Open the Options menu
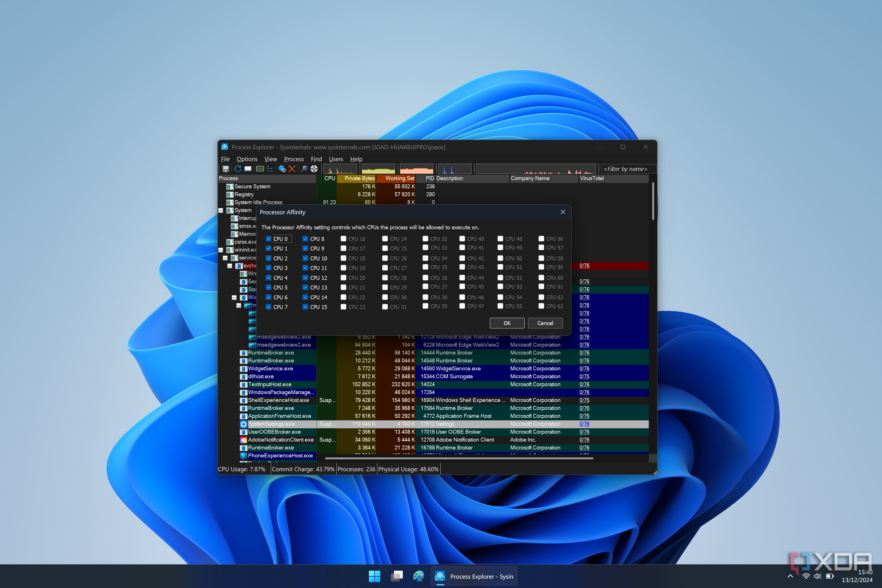 pyautogui.click(x=247, y=159)
